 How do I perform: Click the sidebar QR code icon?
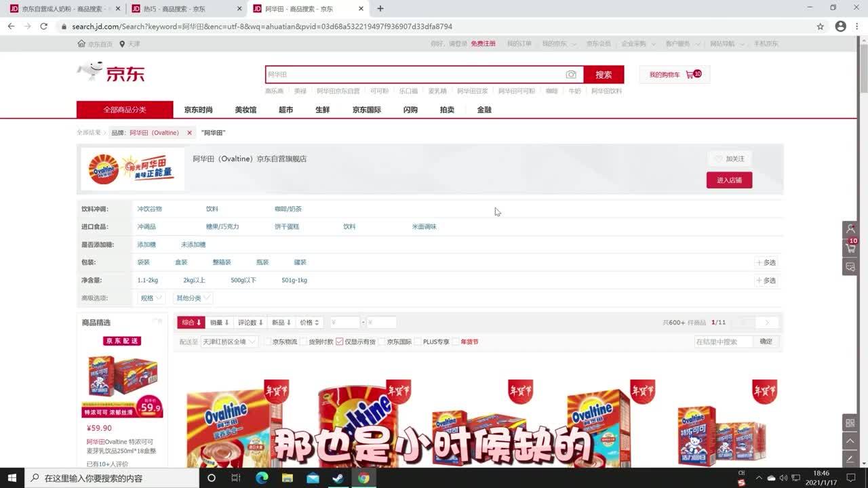coord(850,423)
